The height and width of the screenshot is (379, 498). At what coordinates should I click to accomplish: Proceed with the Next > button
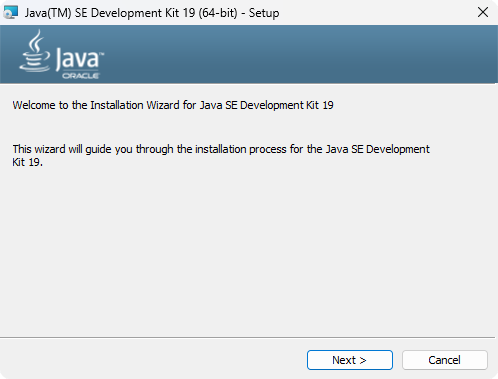[350, 360]
